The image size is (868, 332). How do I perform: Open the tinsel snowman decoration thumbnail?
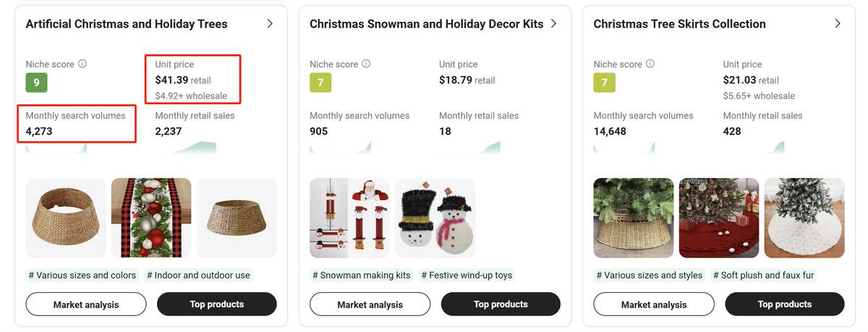435,218
